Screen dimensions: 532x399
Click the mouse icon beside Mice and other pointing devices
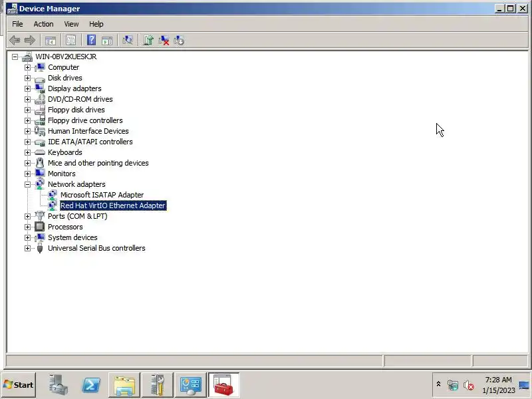pyautogui.click(x=40, y=163)
